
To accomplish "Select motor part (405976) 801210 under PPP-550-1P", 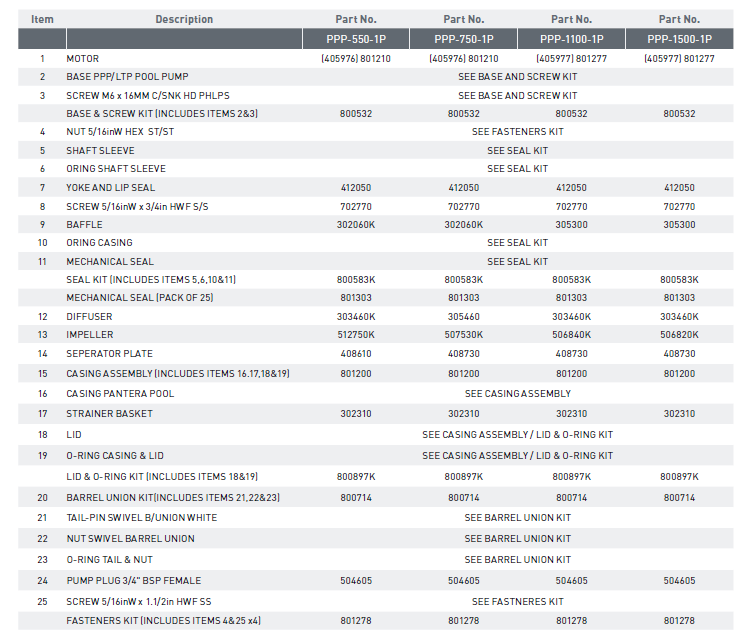I will pyautogui.click(x=356, y=59).
